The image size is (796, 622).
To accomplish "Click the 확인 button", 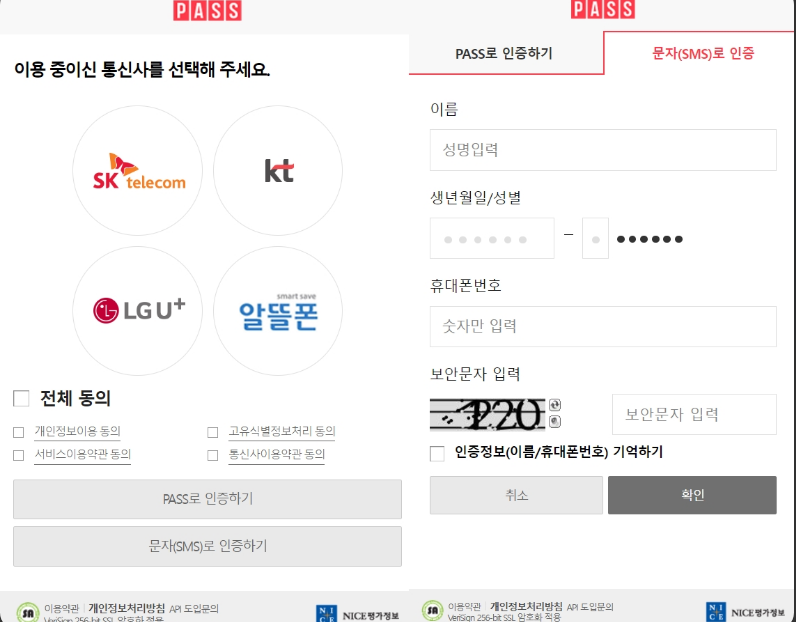I will [x=692, y=495].
